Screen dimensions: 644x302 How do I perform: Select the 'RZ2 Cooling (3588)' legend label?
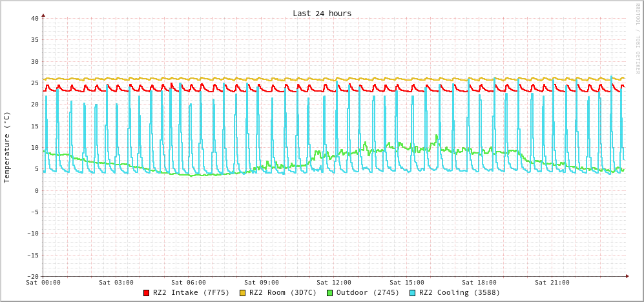[x=459, y=292]
